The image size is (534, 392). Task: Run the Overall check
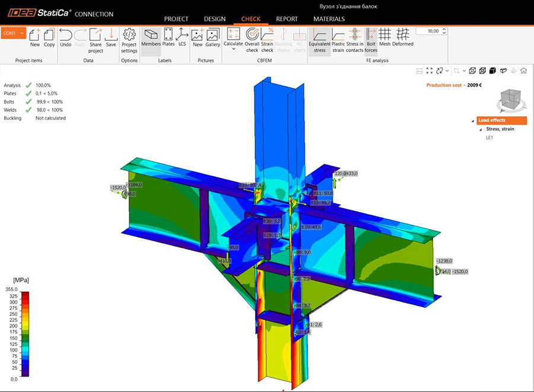(252, 38)
